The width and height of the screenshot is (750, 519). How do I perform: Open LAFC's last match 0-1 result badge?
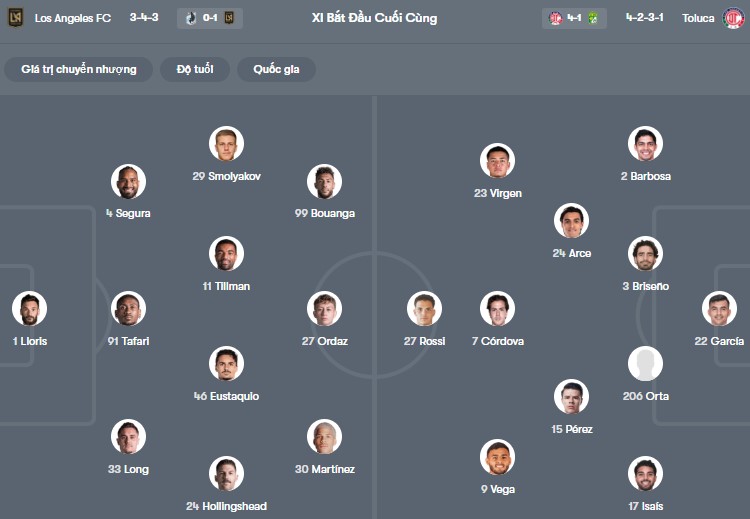(x=209, y=18)
